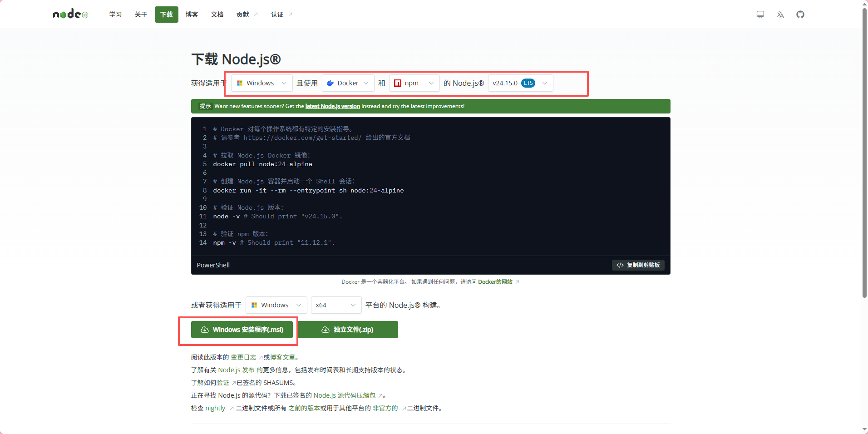Open the top Windows OS dropdown
Viewport: 868px width, 434px height.
click(x=262, y=83)
